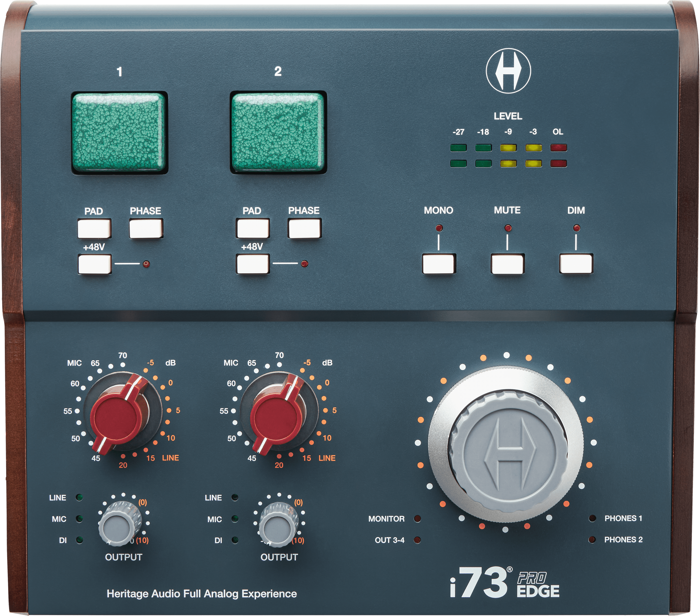Click channel 2 DI indicator LED
Viewport: 700px width, 616px height.
coord(235,540)
